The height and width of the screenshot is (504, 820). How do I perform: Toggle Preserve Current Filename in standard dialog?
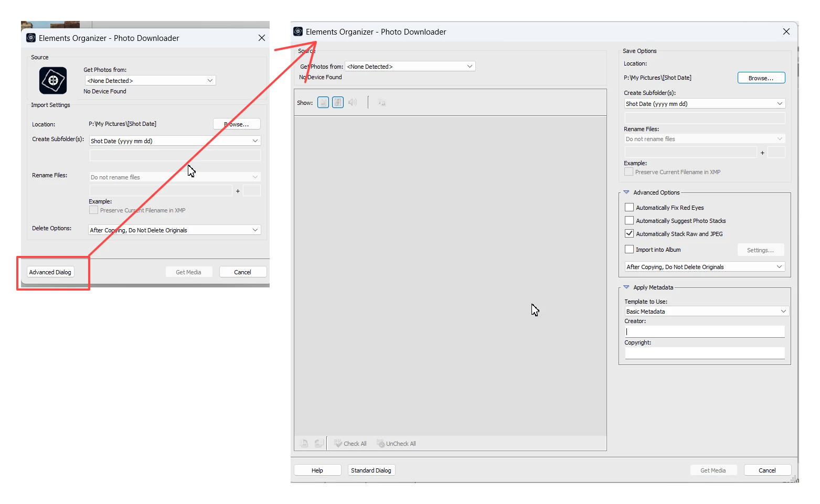(94, 210)
